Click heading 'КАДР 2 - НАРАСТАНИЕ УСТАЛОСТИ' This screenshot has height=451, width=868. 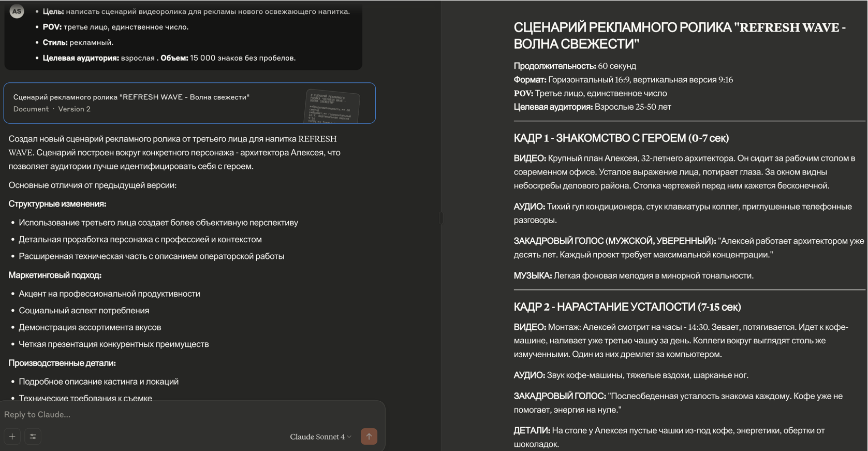coord(627,307)
